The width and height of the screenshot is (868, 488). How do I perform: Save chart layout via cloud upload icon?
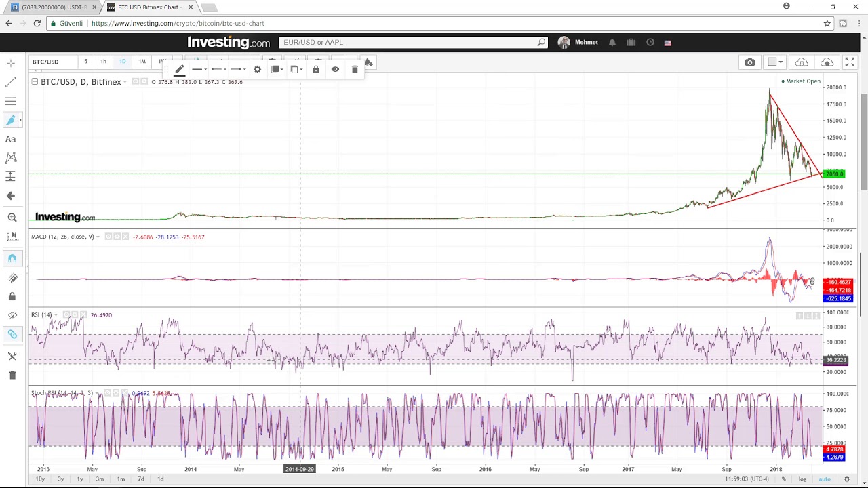point(827,62)
